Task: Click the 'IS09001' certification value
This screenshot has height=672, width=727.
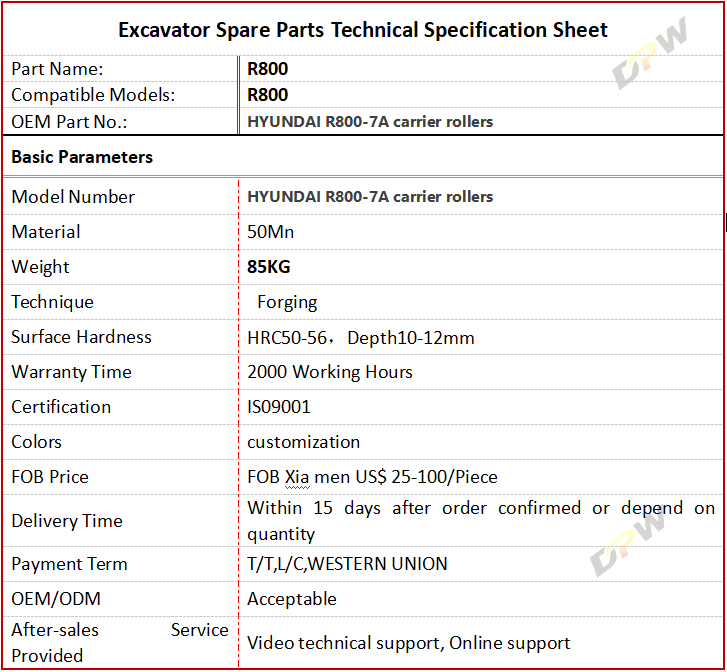Action: coord(279,407)
